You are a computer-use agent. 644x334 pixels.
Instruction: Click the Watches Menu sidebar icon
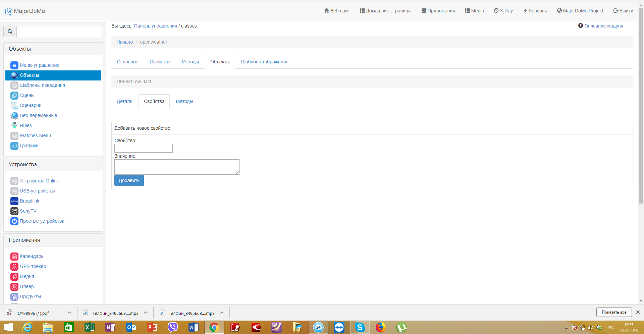click(14, 136)
